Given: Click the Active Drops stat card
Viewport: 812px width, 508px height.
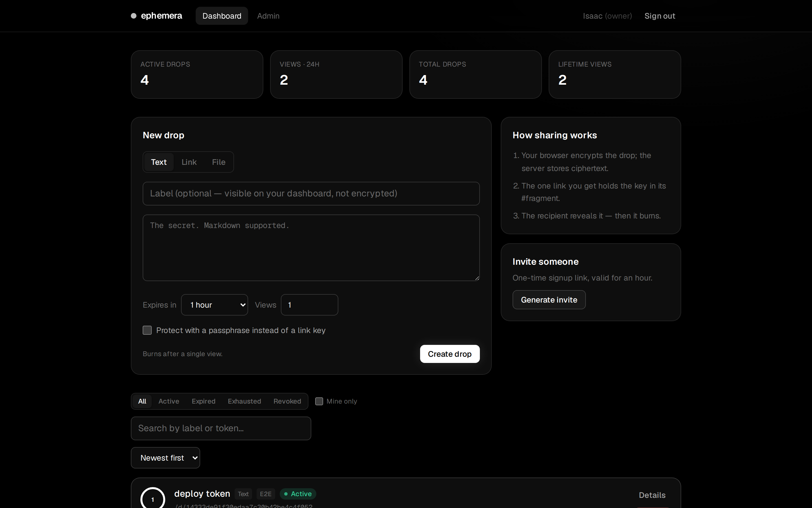Looking at the screenshot, I should point(197,75).
